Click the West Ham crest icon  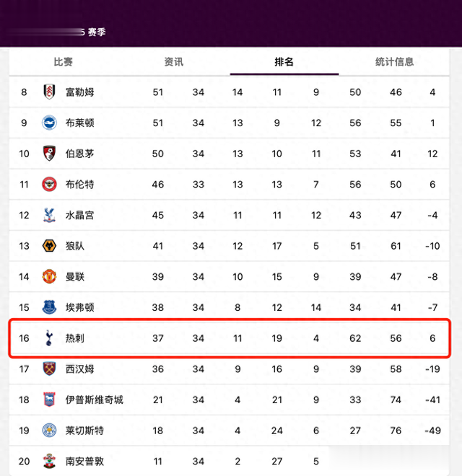(49, 369)
